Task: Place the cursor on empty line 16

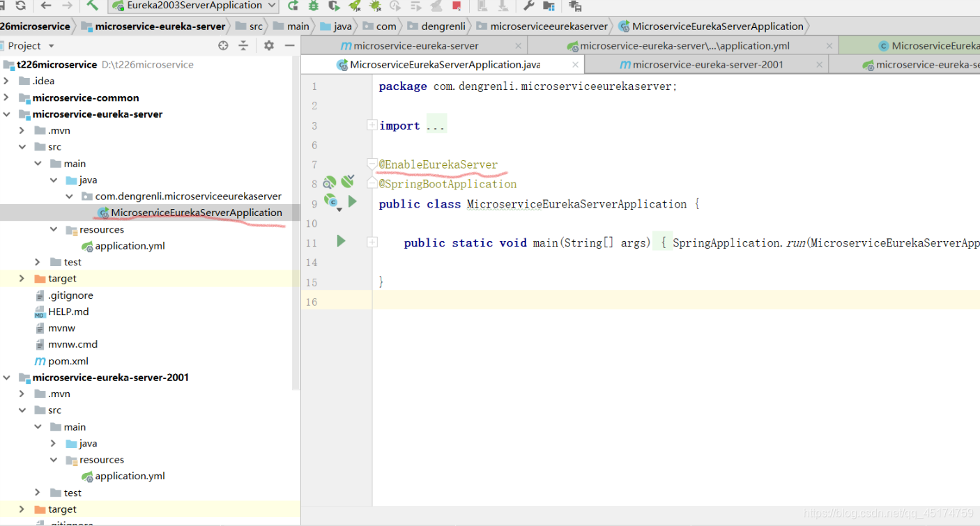Action: pos(676,301)
